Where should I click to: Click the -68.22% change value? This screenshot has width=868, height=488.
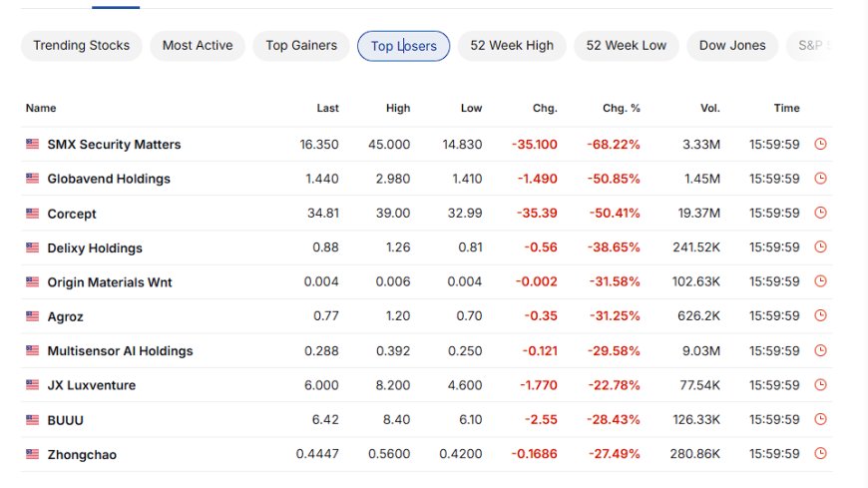click(x=614, y=145)
